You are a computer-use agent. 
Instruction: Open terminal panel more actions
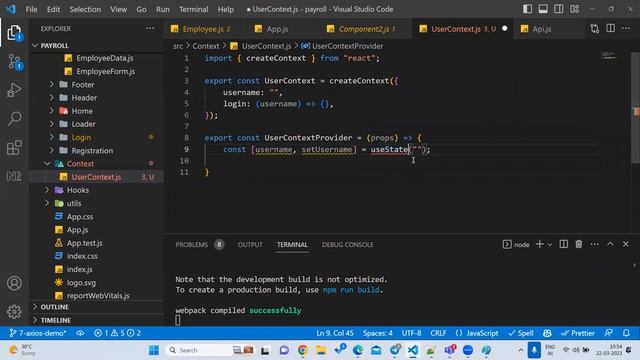pyautogui.click(x=595, y=244)
